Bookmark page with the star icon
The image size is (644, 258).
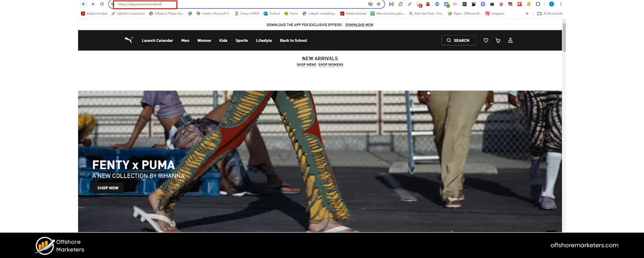(378, 4)
